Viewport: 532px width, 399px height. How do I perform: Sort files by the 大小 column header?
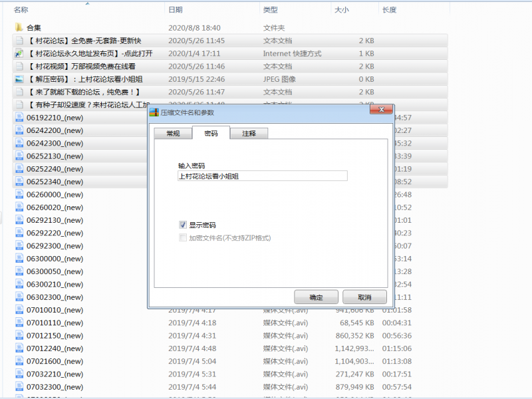[341, 10]
